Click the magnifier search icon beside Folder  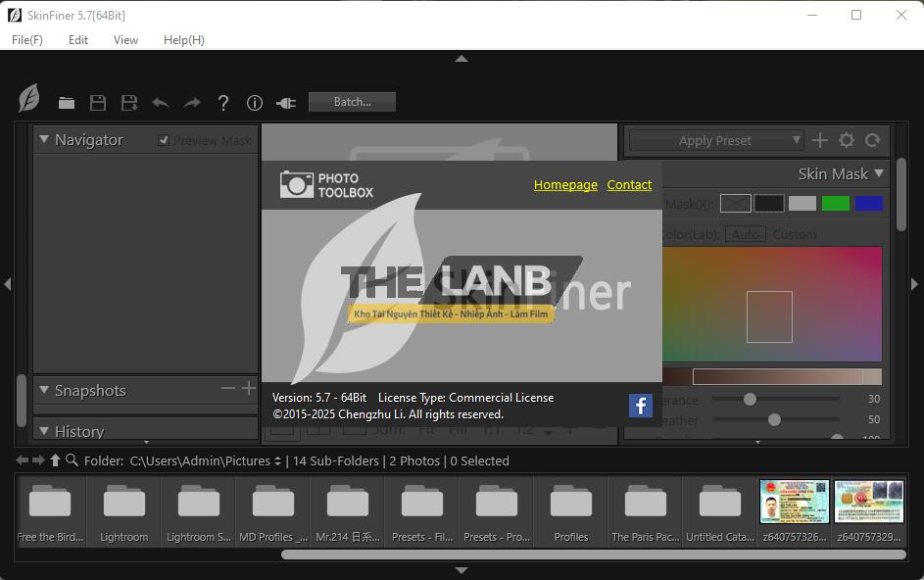coord(72,459)
